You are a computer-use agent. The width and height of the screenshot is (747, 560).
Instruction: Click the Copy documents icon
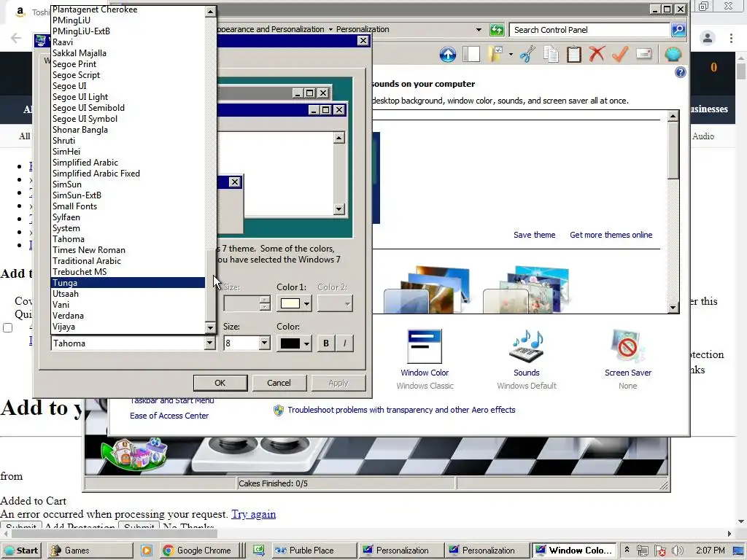[551, 54]
